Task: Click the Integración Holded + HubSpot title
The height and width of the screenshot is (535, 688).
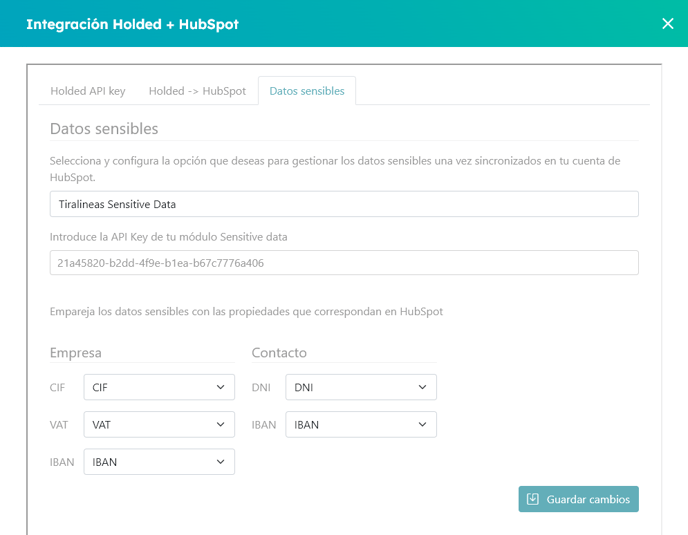Action: [133, 24]
